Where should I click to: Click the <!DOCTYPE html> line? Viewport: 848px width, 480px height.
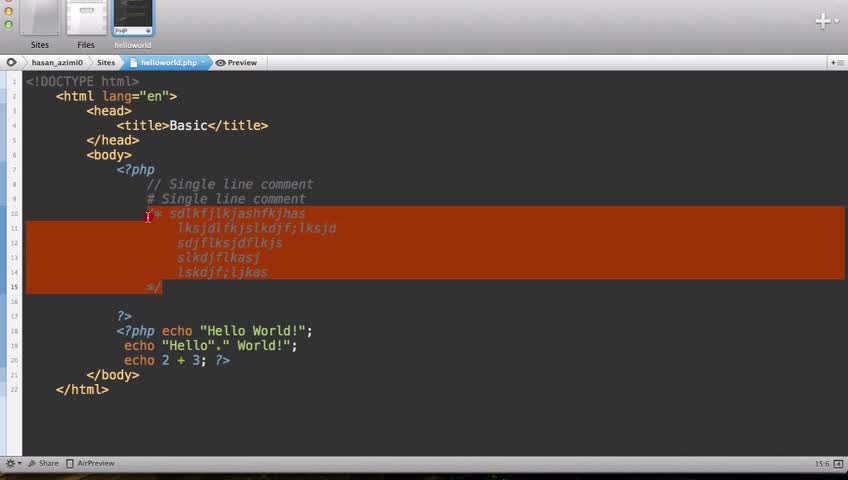[x=82, y=82]
